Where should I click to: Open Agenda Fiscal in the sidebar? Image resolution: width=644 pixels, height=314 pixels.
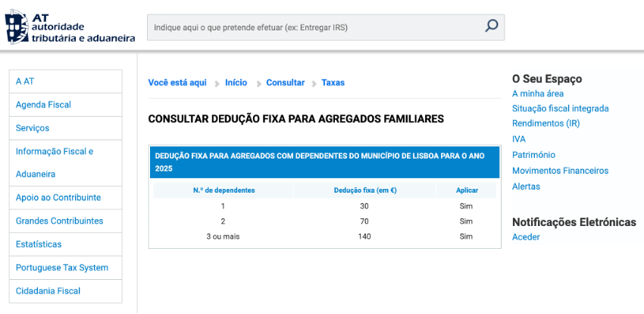click(x=43, y=105)
